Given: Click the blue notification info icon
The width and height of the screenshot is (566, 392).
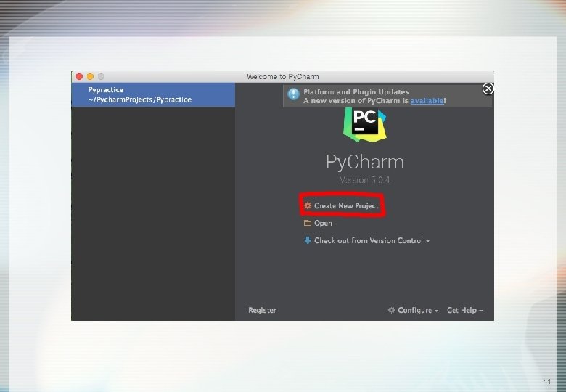Looking at the screenshot, I should click(x=293, y=94).
